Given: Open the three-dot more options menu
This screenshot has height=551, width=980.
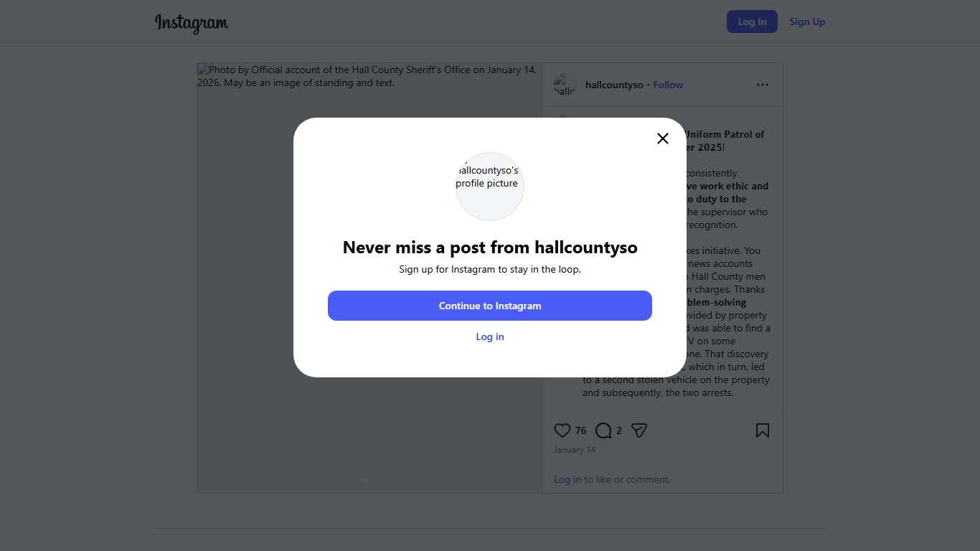Looking at the screenshot, I should (x=762, y=85).
